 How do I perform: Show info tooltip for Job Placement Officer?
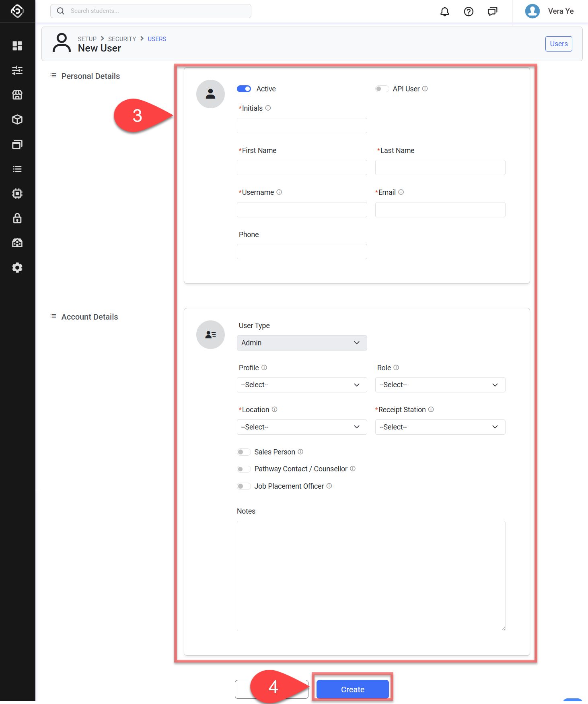[x=329, y=486]
